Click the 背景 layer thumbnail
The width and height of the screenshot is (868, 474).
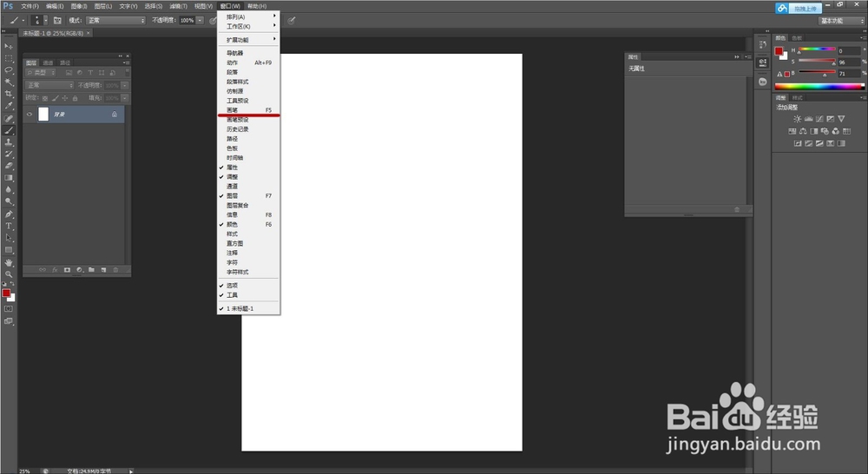tap(43, 114)
